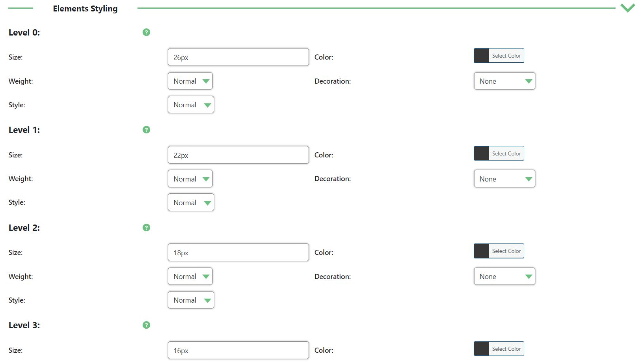Click the Elements Styling section title
The height and width of the screenshot is (363, 644).
(x=85, y=9)
